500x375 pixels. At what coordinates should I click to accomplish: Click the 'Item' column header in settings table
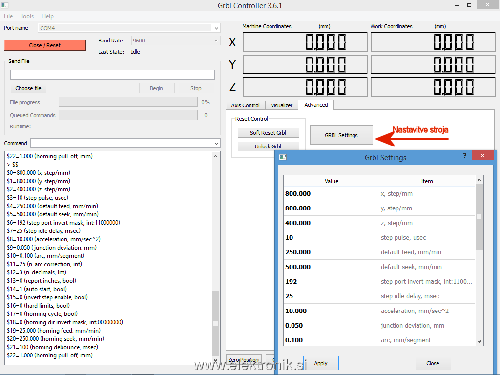[428, 181]
